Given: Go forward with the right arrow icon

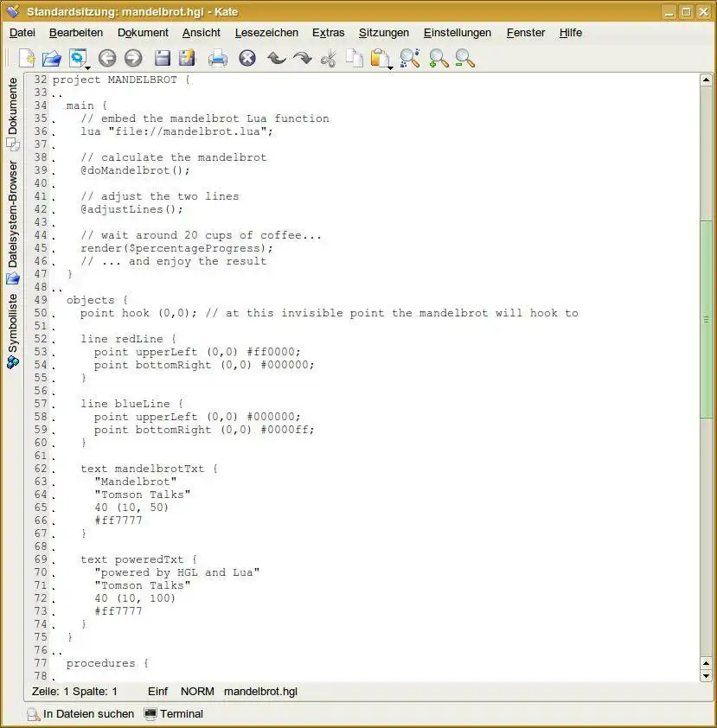Looking at the screenshot, I should point(133,59).
